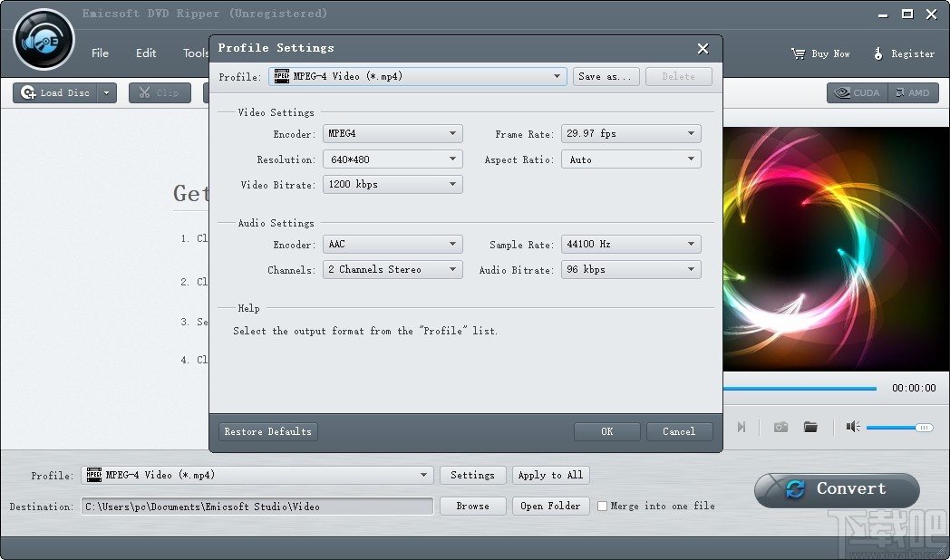The image size is (950, 560).
Task: Click the Destination path input field
Action: click(x=256, y=507)
